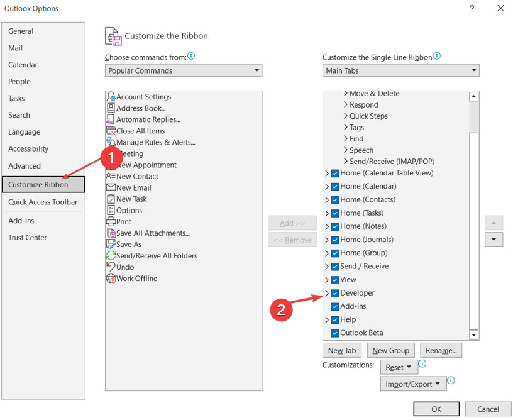Open the People options category
This screenshot has height=420, width=513.
(x=43, y=82)
